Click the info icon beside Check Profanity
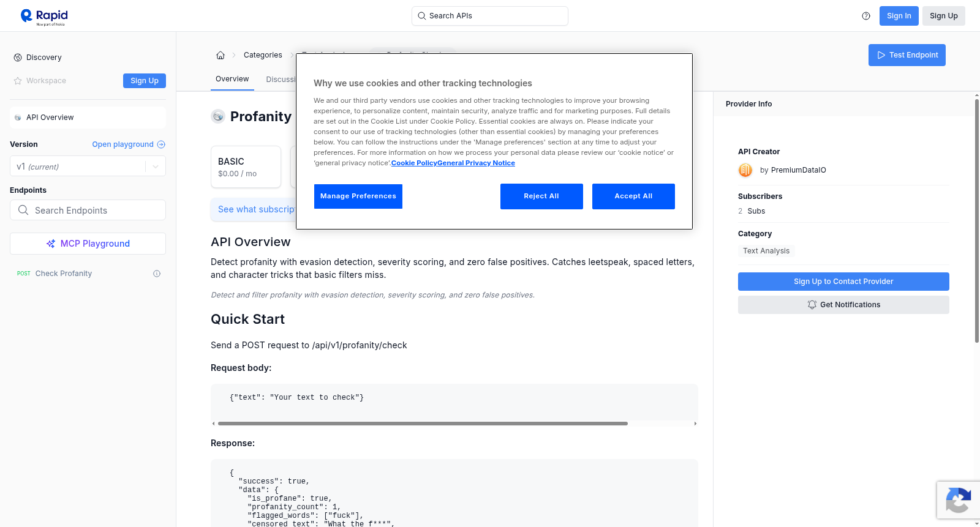Image resolution: width=980 pixels, height=527 pixels. (x=157, y=274)
